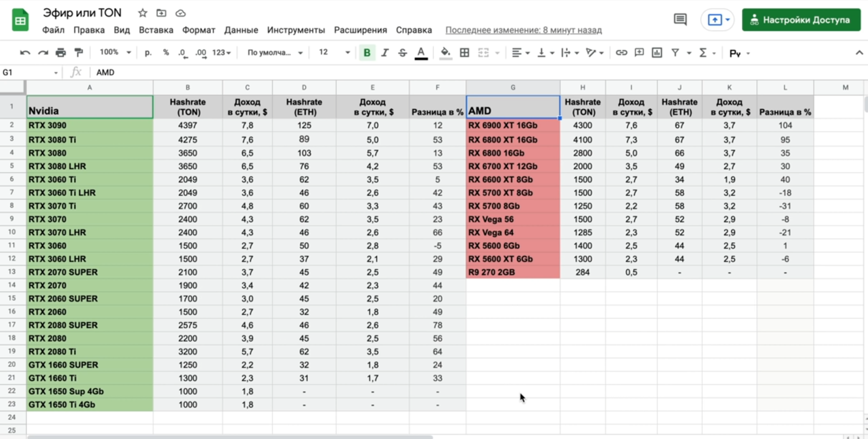The height and width of the screenshot is (439, 868).
Task: Click the Настройки Доступа button
Action: (x=801, y=20)
